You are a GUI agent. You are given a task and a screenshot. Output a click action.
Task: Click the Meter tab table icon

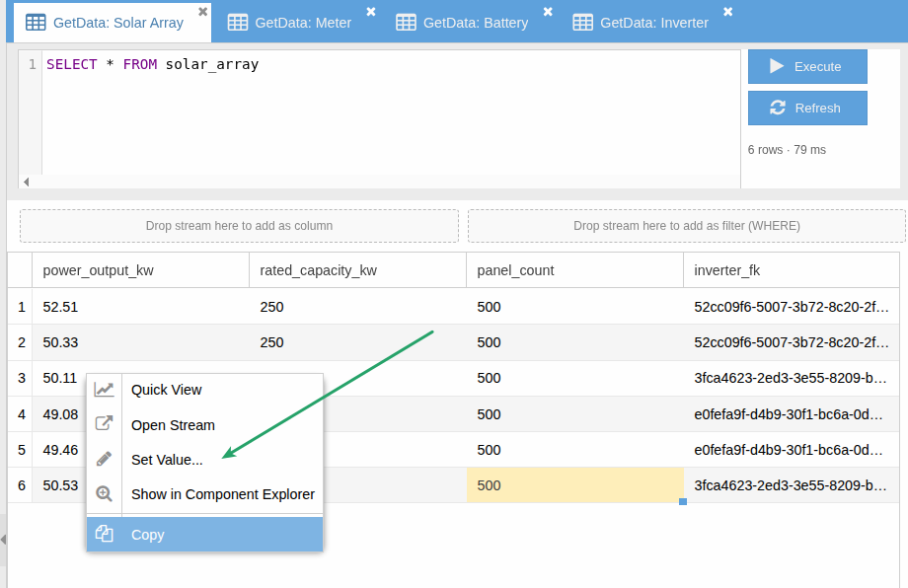pos(238,23)
